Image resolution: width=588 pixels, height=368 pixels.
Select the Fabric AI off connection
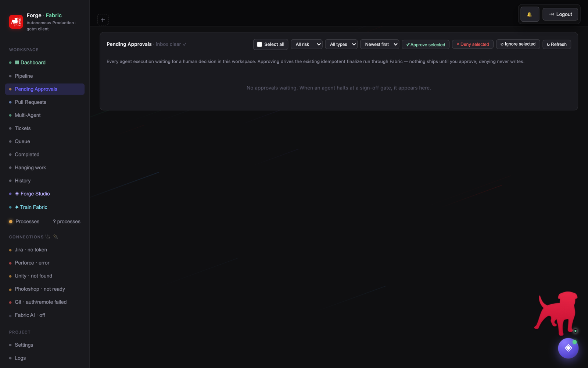click(45, 315)
